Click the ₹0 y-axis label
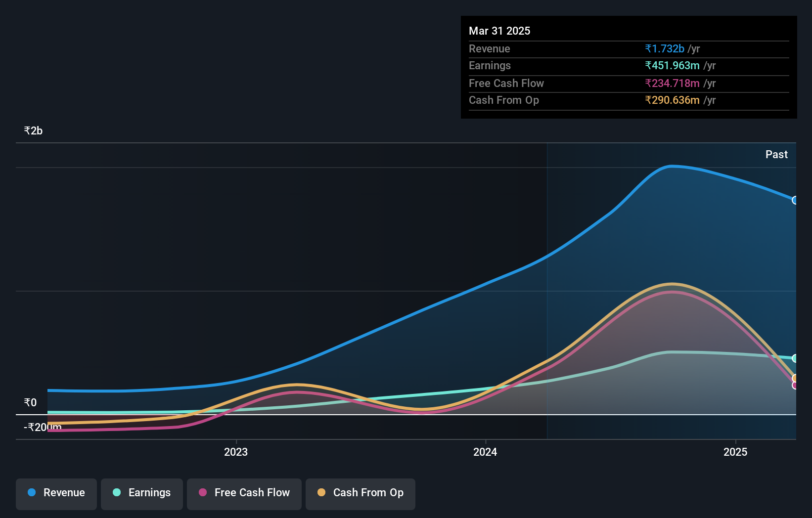This screenshot has width=812, height=518. click(30, 403)
